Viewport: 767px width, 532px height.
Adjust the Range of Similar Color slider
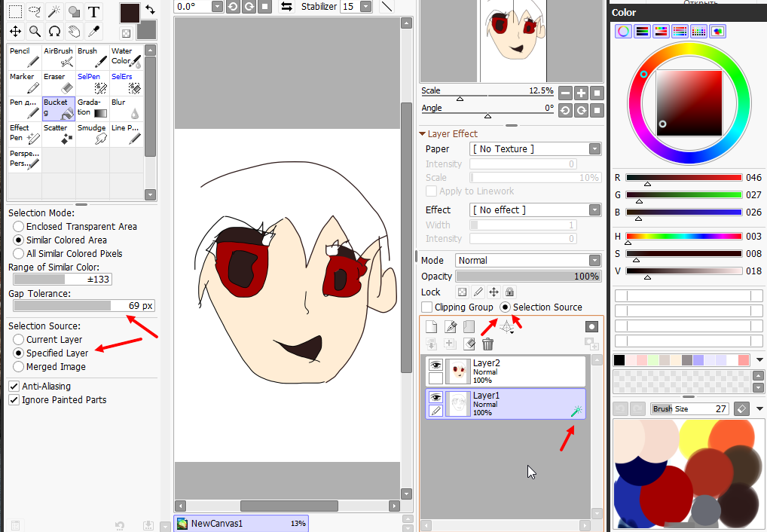(63, 279)
